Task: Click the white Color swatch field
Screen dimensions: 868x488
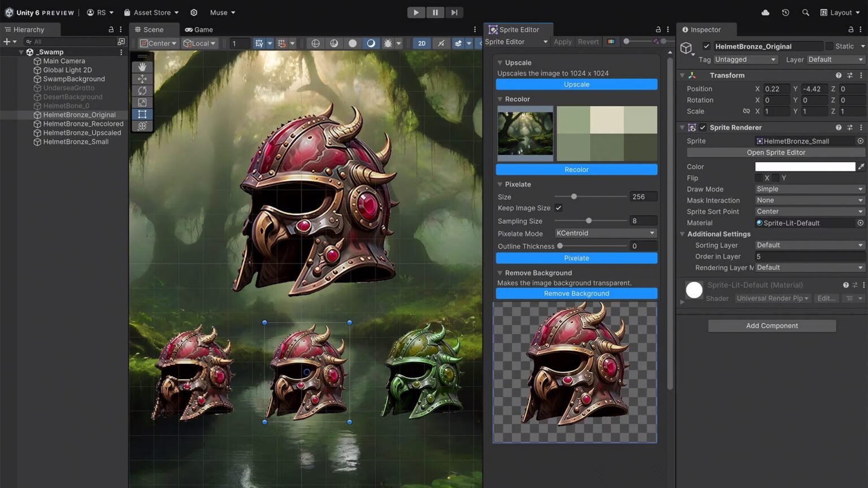Action: (805, 167)
